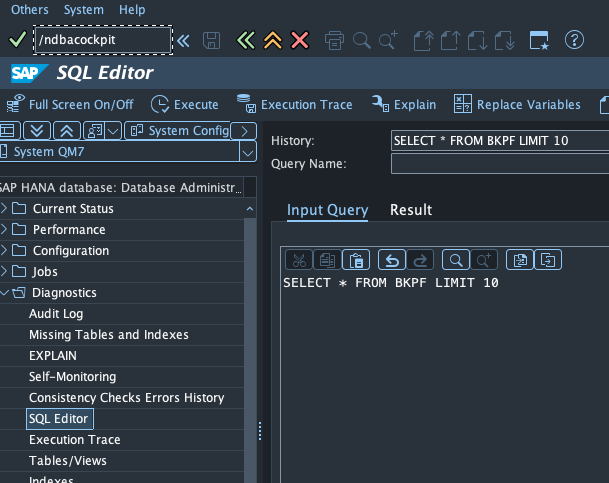Switch to the Input Query tab
Viewport: 609px width, 483px height.
(327, 210)
